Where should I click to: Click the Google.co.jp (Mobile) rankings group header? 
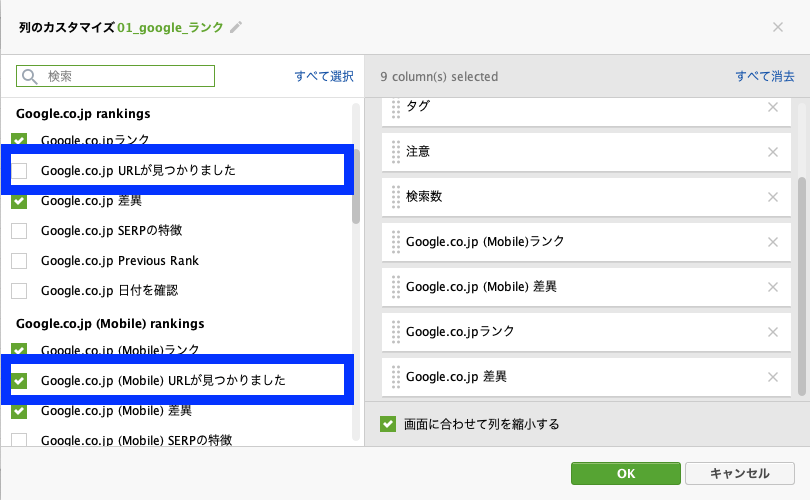pyautogui.click(x=110, y=324)
